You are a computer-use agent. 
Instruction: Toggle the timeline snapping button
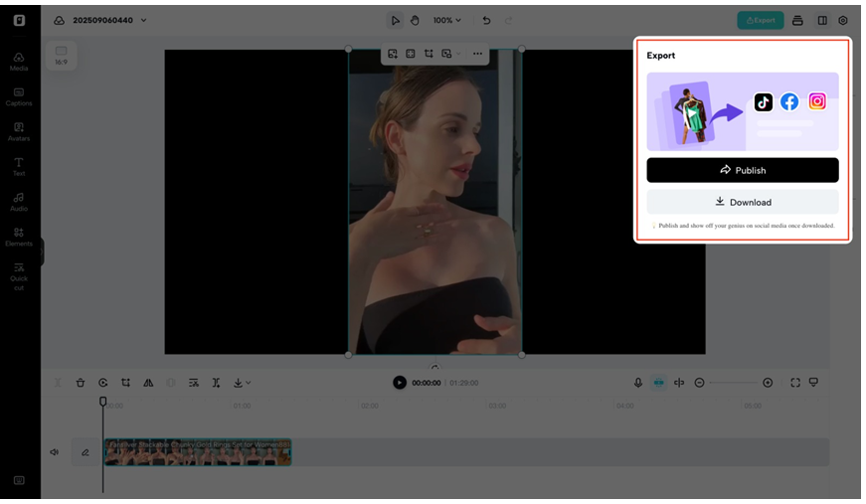(x=658, y=383)
